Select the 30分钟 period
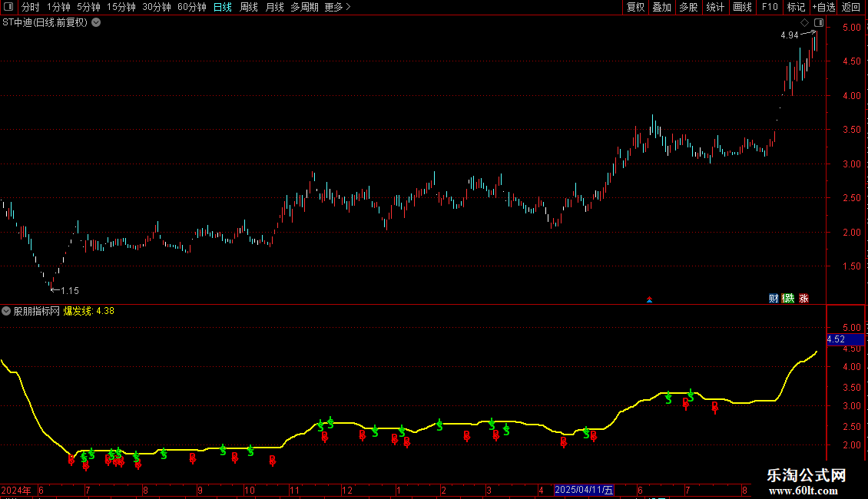The image size is (868, 499). [x=157, y=7]
